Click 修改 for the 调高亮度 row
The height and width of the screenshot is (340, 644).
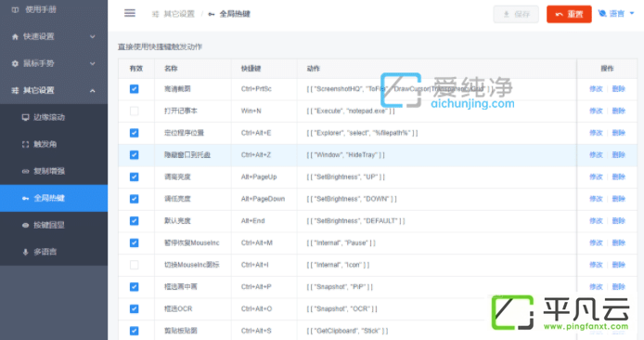click(x=596, y=177)
